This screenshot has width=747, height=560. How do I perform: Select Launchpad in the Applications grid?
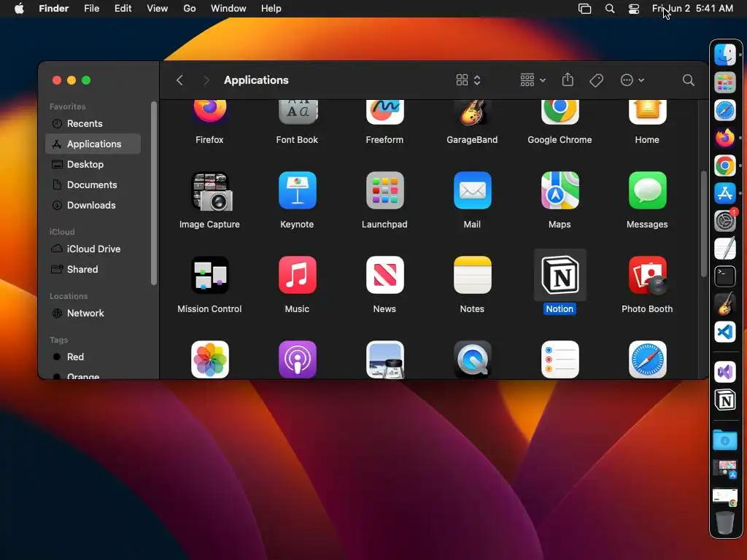385,190
